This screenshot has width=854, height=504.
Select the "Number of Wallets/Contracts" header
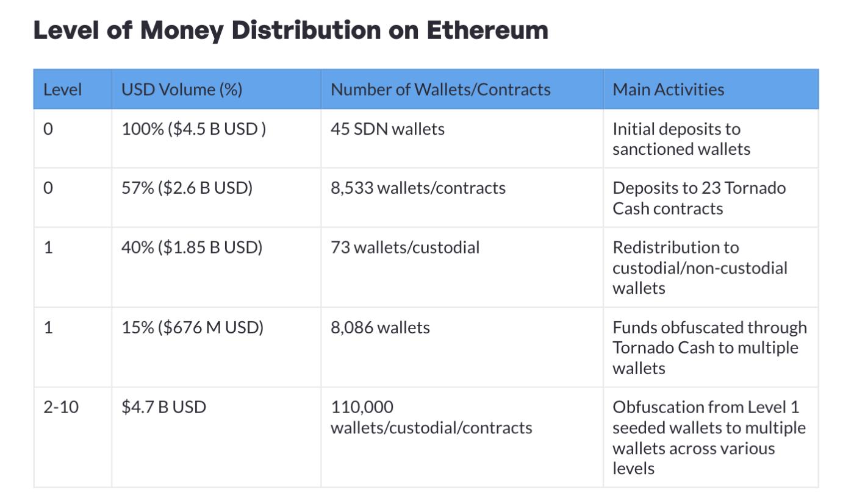click(440, 90)
